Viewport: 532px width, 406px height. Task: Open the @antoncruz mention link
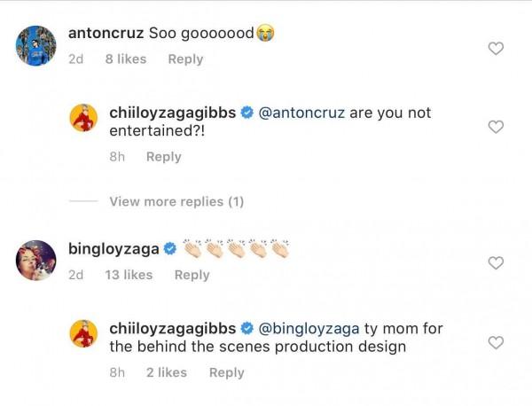[301, 114]
